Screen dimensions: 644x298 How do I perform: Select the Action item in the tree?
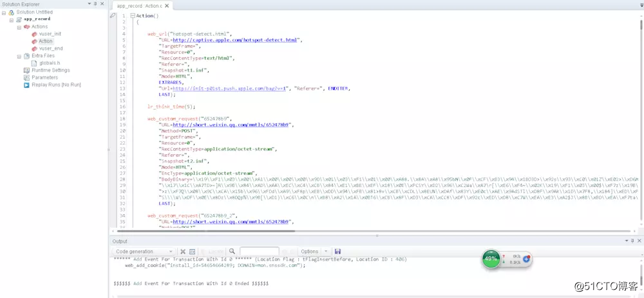(46, 41)
